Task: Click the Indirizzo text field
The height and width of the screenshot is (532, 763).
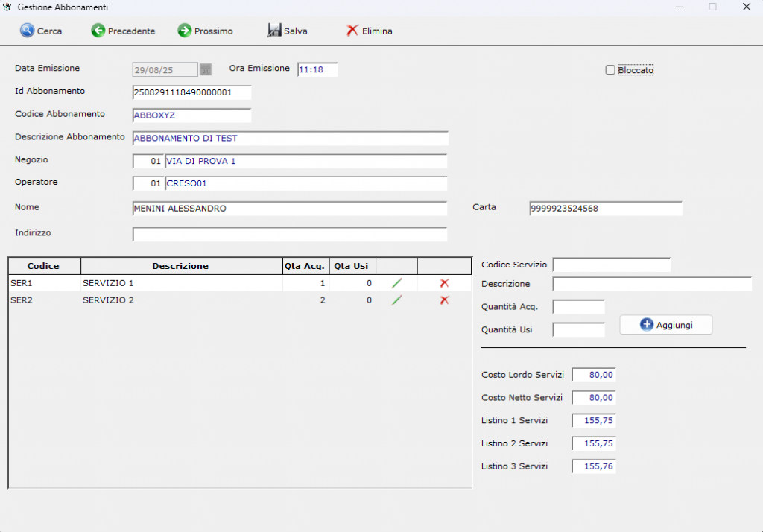Action: (290, 235)
